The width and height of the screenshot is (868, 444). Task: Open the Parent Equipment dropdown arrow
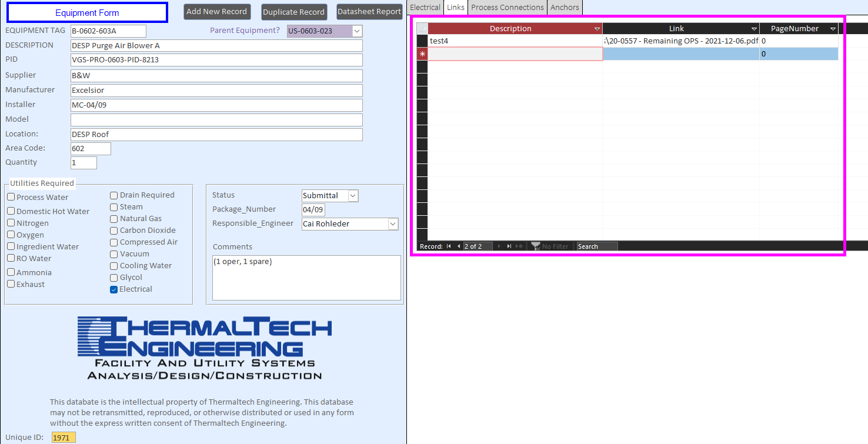pos(358,31)
